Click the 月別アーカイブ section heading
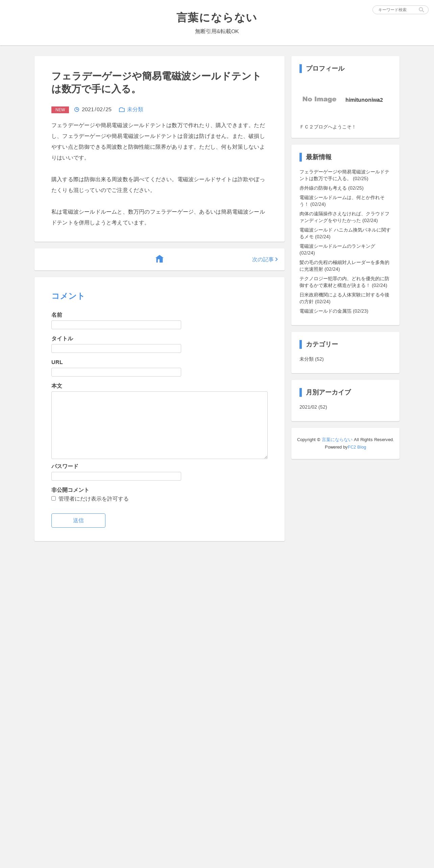The height and width of the screenshot is (868, 434). tap(329, 392)
